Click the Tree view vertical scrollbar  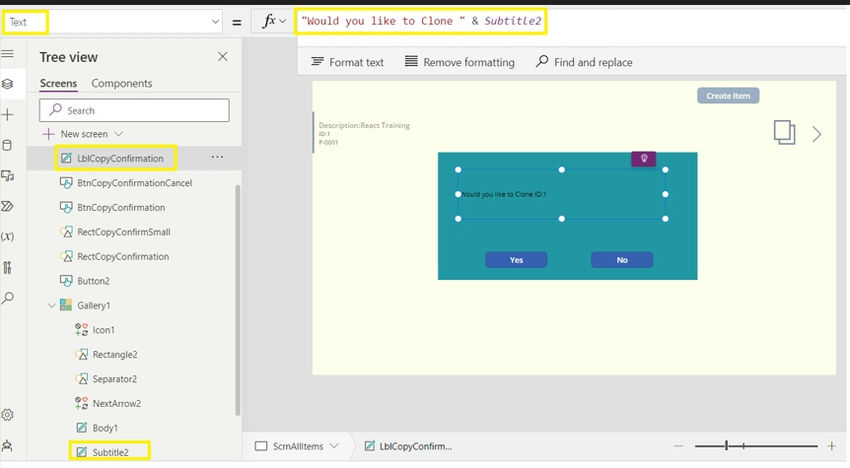(237, 300)
